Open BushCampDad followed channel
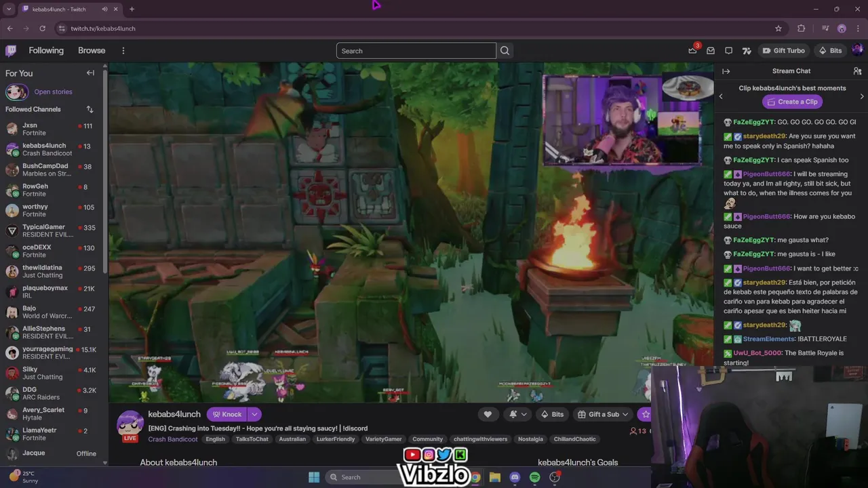This screenshot has height=488, width=868. [51, 169]
